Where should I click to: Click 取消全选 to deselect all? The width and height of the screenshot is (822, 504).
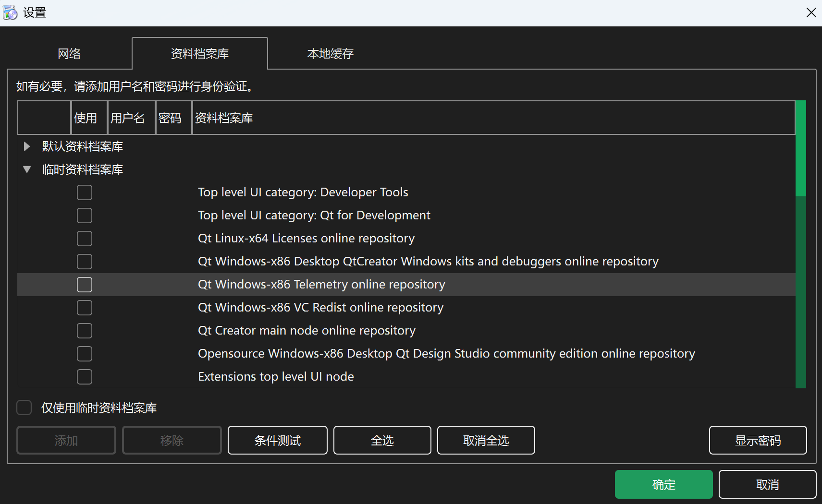click(x=486, y=440)
